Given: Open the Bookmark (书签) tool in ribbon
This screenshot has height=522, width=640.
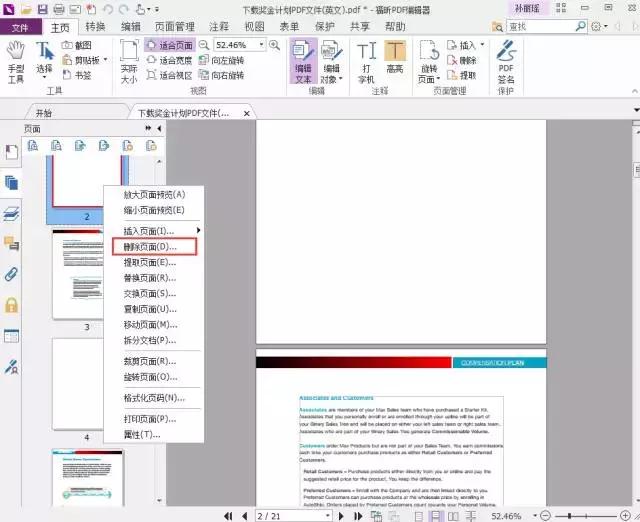Looking at the screenshot, I should pyautogui.click(x=77, y=75).
